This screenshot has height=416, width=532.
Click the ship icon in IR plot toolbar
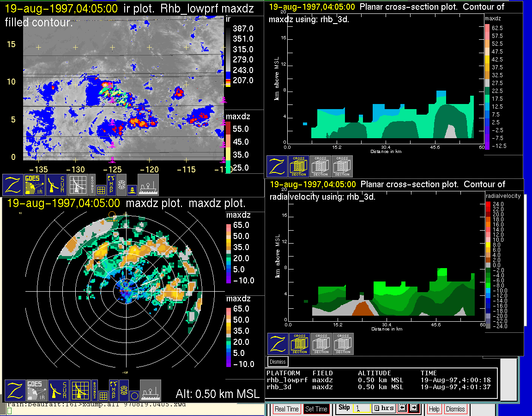(x=148, y=185)
